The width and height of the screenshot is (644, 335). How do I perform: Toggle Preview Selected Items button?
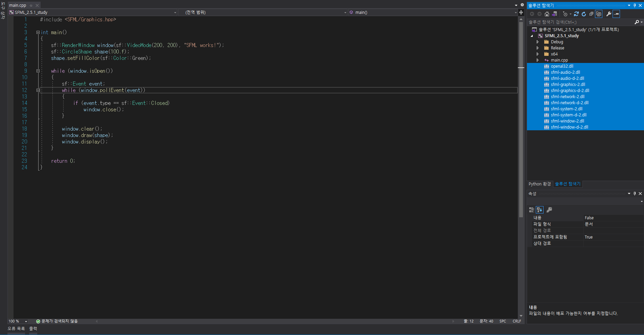point(616,14)
